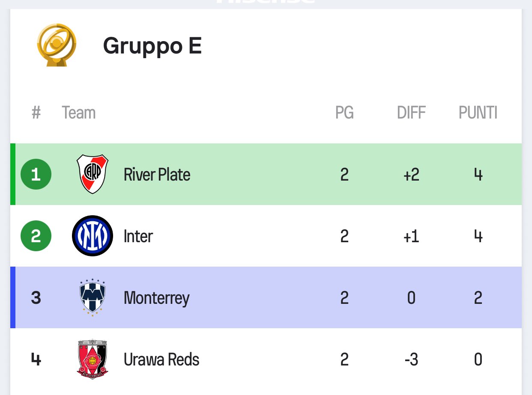Open the River Plate crest logo
This screenshot has height=395, width=532.
[93, 174]
